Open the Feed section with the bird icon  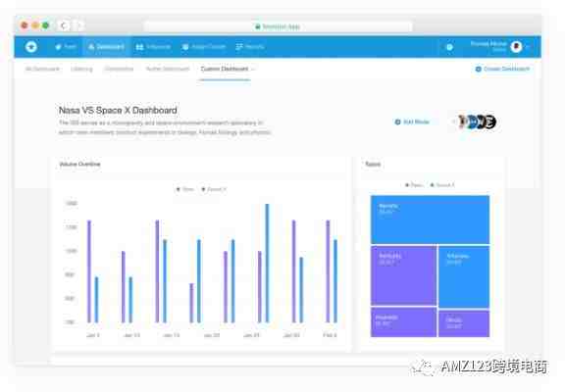click(65, 47)
